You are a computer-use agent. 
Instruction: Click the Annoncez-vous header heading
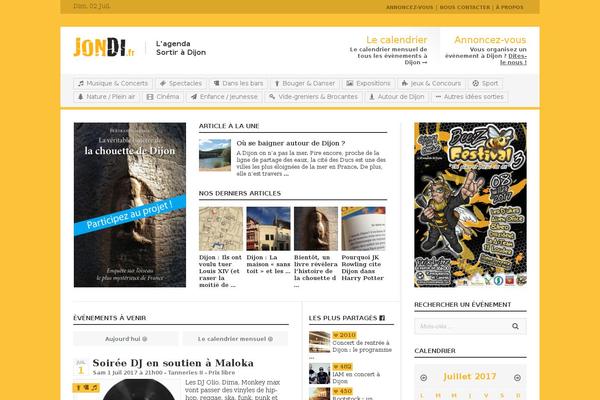click(x=490, y=40)
